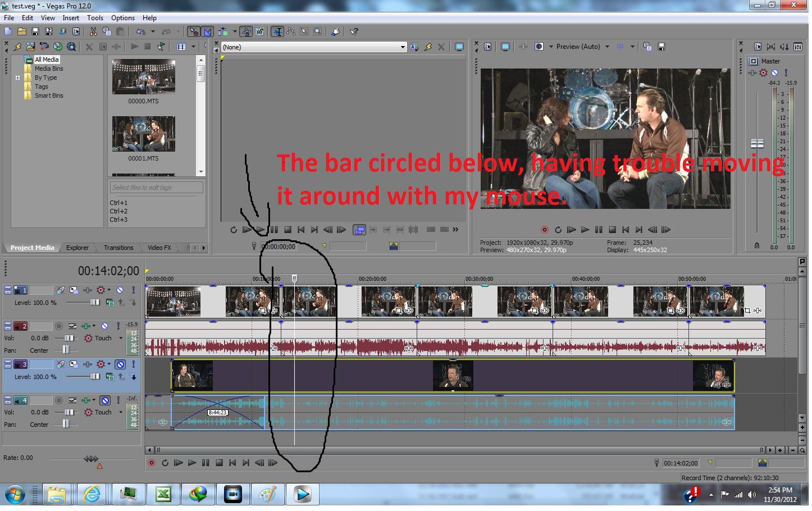Toggle Enable Snapping in the toolbar
The width and height of the screenshot is (812, 511).
[194, 32]
